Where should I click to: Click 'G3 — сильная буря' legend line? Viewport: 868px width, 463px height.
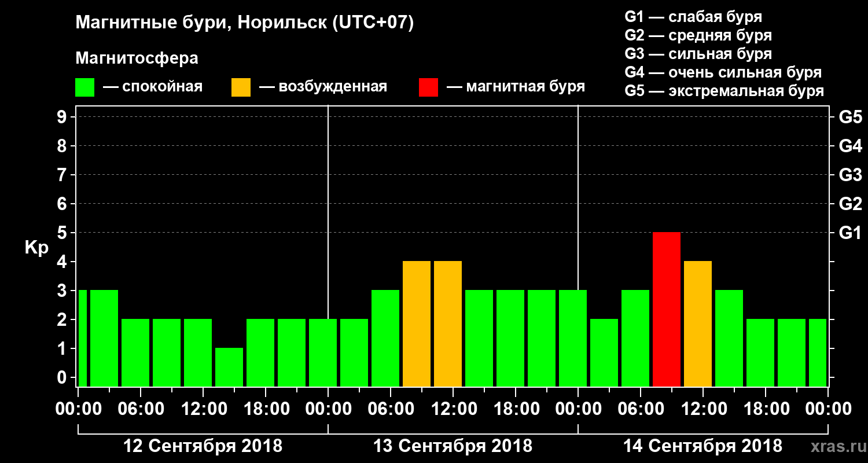click(698, 54)
